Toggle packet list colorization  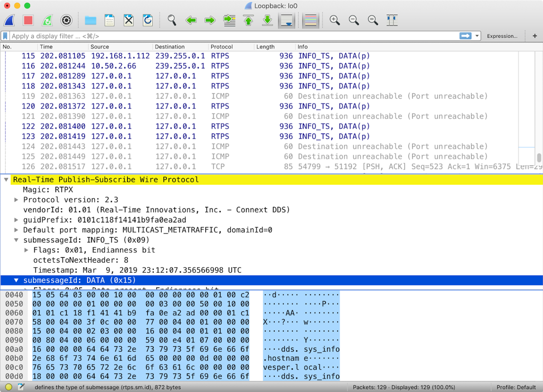pyautogui.click(x=311, y=21)
